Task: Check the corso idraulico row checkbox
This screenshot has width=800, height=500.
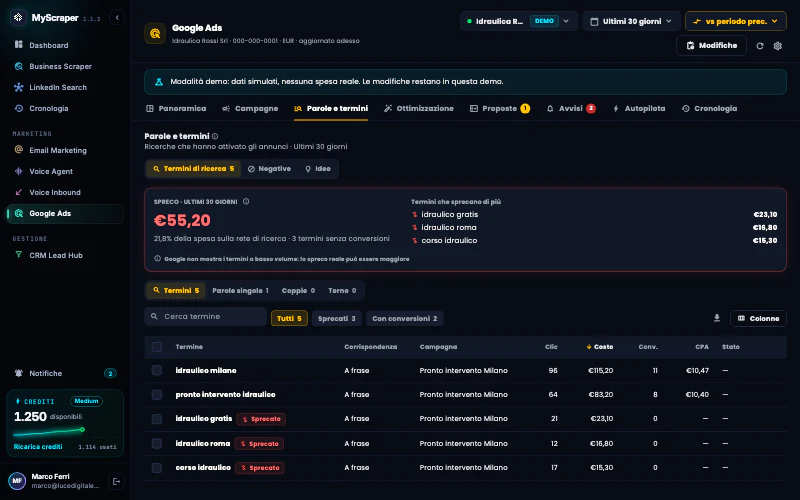Action: [157, 468]
